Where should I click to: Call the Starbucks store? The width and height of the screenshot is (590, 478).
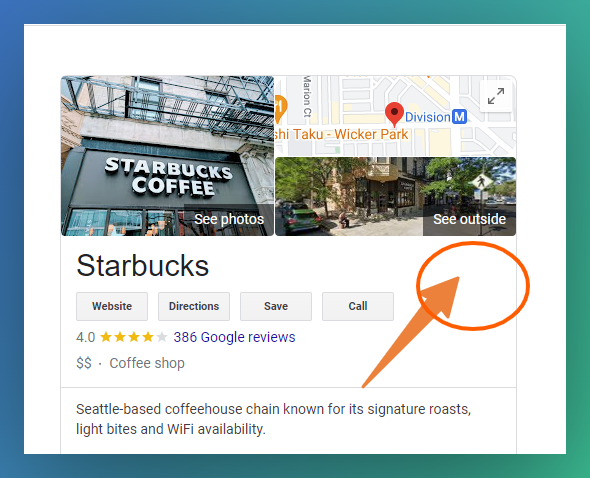point(358,306)
